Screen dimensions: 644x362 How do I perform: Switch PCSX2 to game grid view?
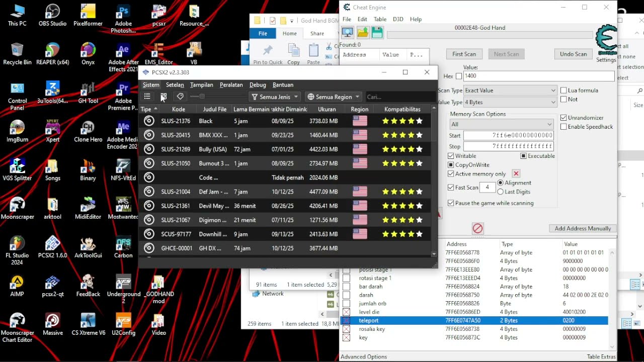click(x=164, y=97)
